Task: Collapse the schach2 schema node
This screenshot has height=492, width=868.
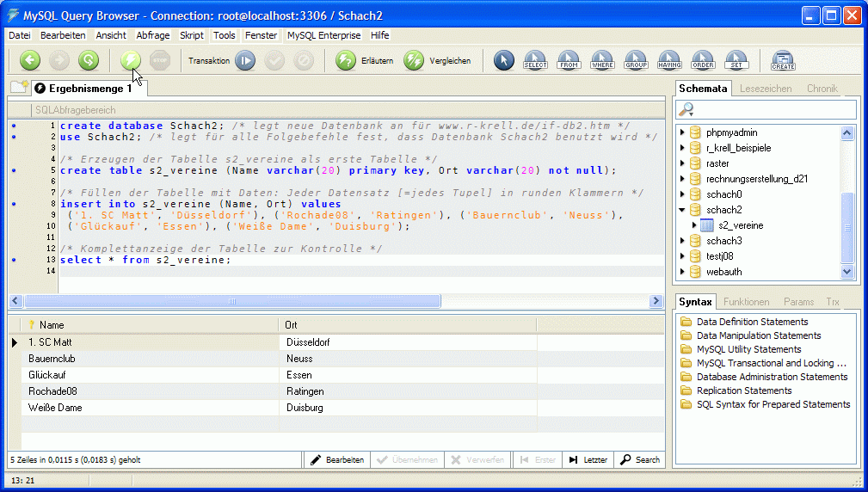Action: (683, 210)
